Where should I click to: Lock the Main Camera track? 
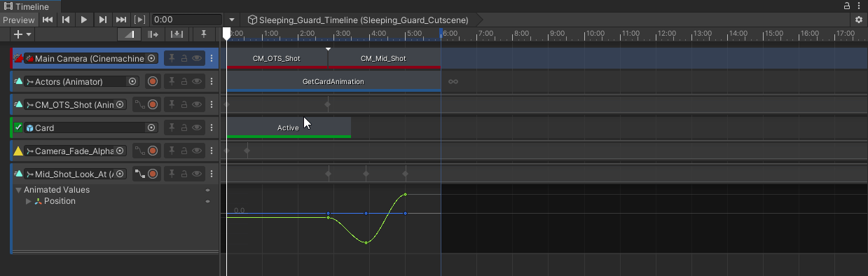click(184, 59)
